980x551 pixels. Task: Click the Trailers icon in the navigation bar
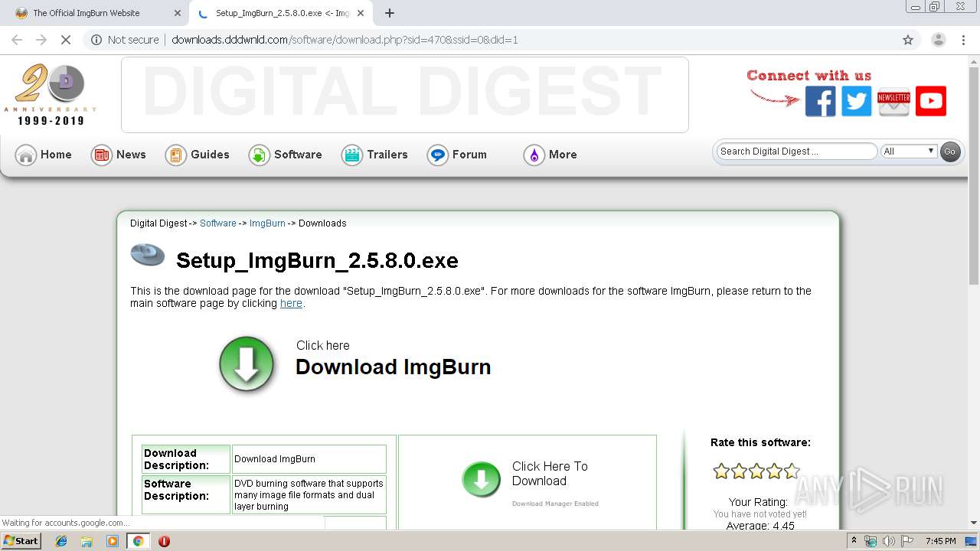point(352,155)
